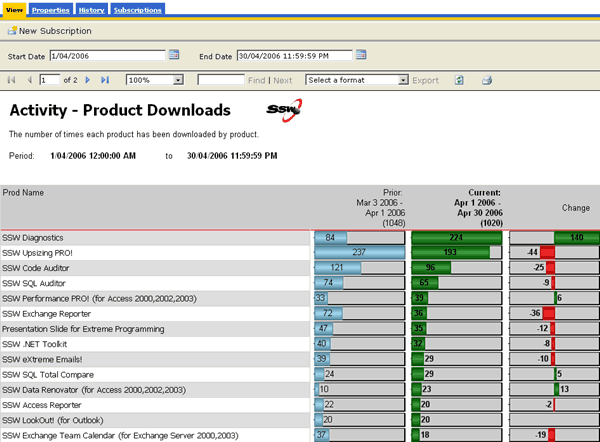Click the green SSW Diagnostics current bar
The image size is (600, 442).
[456, 238]
